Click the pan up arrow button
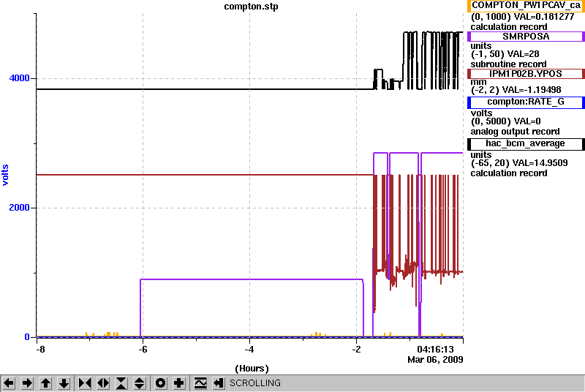585x392 pixels. point(46,383)
